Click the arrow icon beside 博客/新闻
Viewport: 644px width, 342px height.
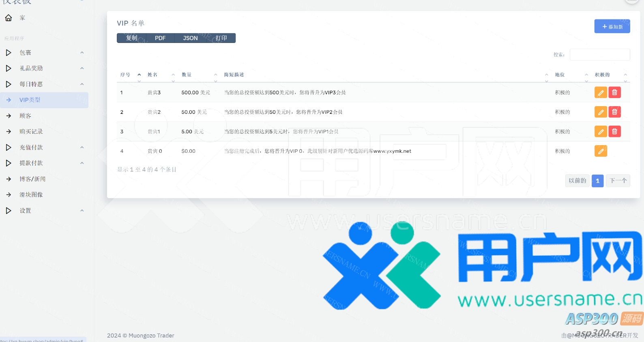pyautogui.click(x=9, y=179)
